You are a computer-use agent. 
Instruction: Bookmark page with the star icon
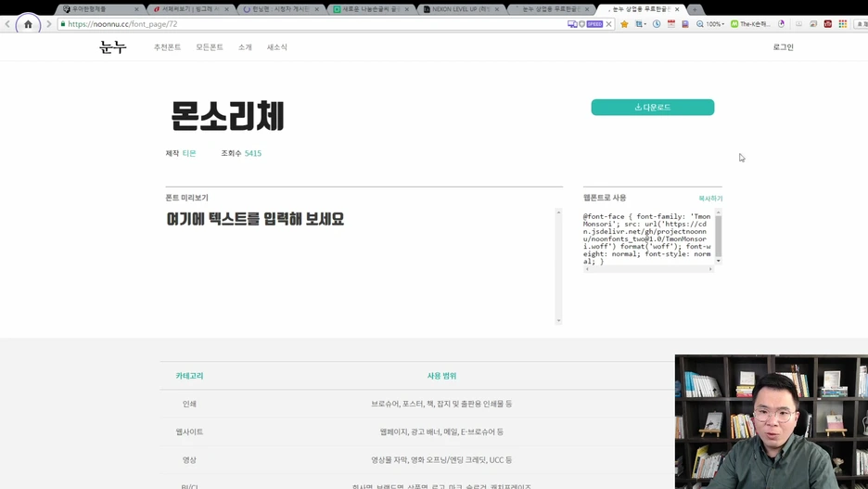[x=624, y=24]
